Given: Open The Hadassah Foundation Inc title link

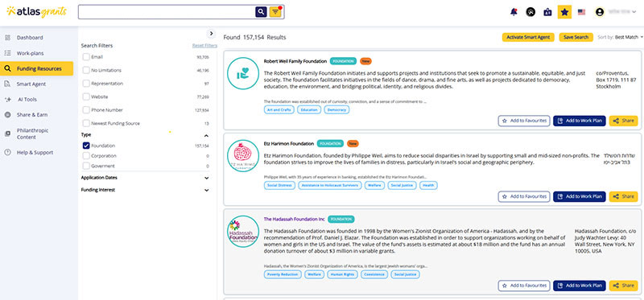Looking at the screenshot, I should tap(294, 219).
